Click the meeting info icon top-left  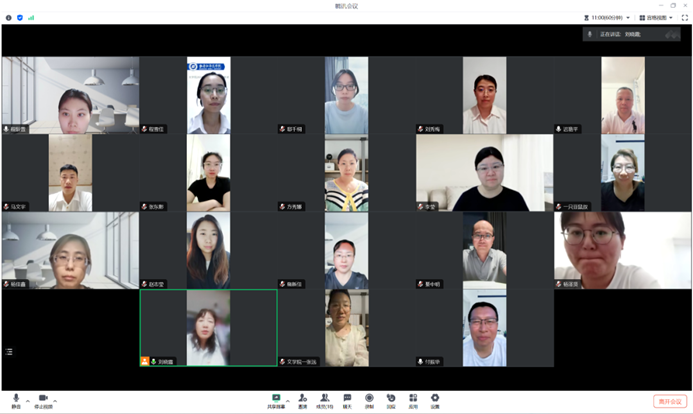click(9, 17)
